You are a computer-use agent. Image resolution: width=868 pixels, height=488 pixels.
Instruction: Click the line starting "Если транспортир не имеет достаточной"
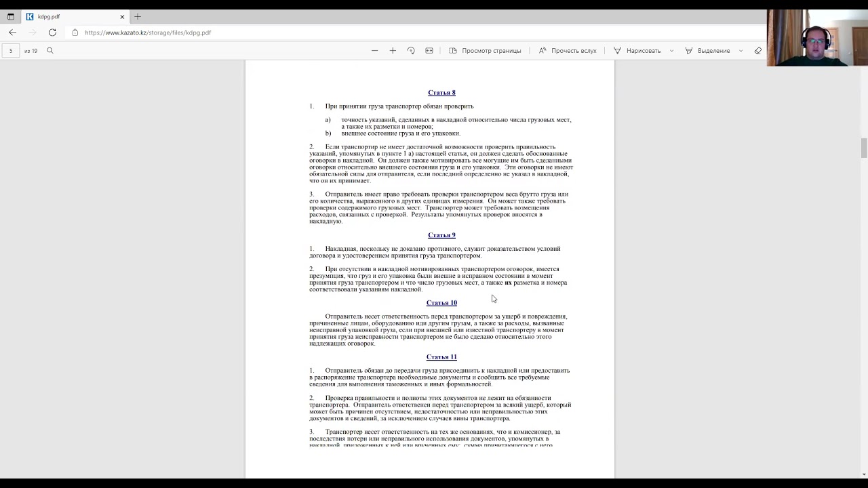click(x=440, y=147)
